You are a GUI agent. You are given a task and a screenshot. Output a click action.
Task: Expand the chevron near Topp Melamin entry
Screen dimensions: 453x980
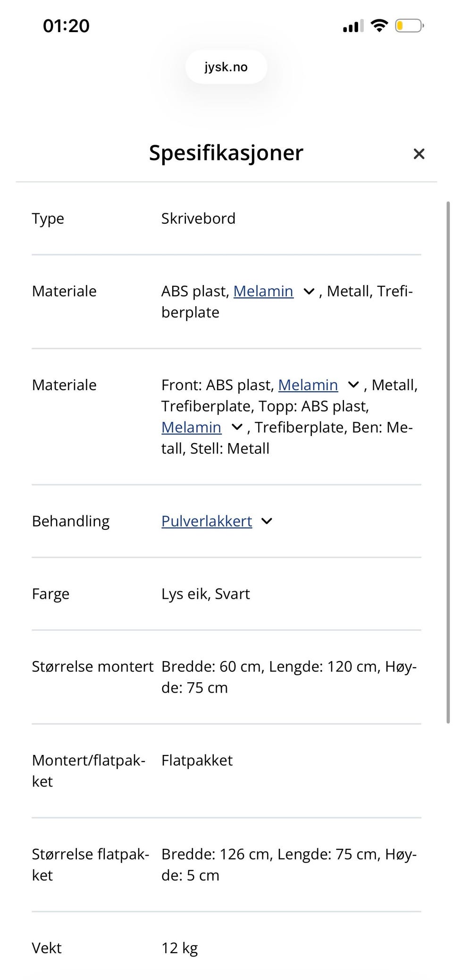point(236,427)
